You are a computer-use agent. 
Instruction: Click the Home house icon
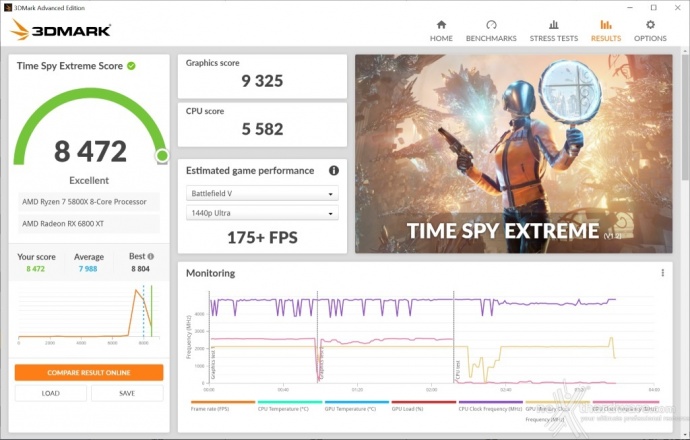[x=441, y=25]
